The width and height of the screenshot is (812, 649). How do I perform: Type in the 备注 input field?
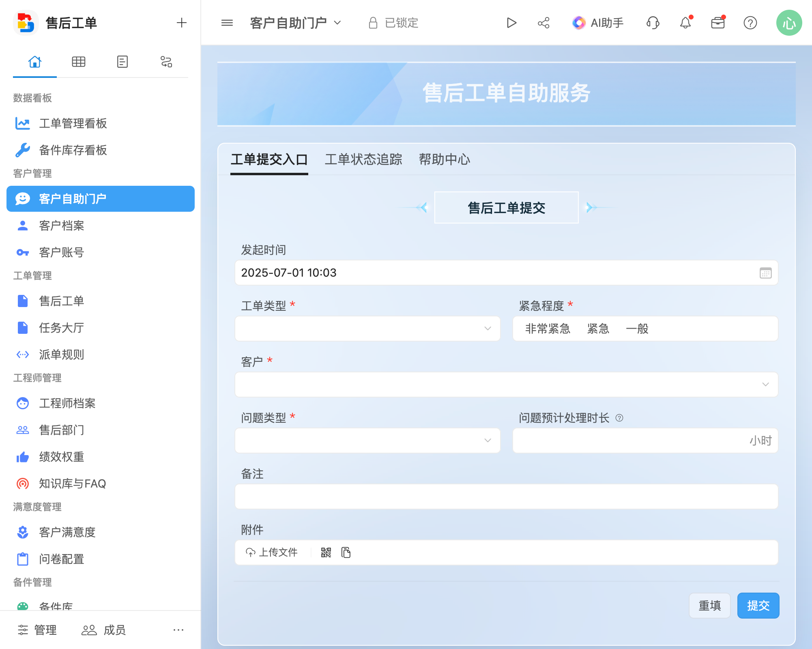tap(506, 496)
